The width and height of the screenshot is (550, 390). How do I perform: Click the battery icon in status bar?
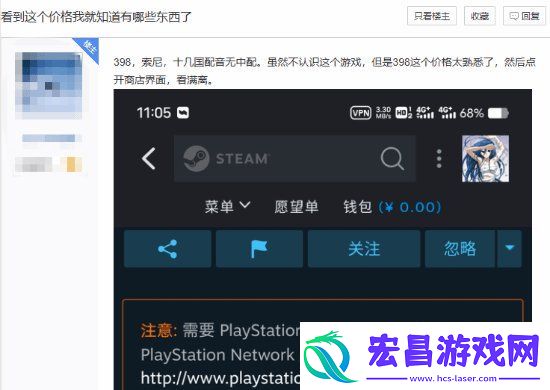[x=498, y=113]
